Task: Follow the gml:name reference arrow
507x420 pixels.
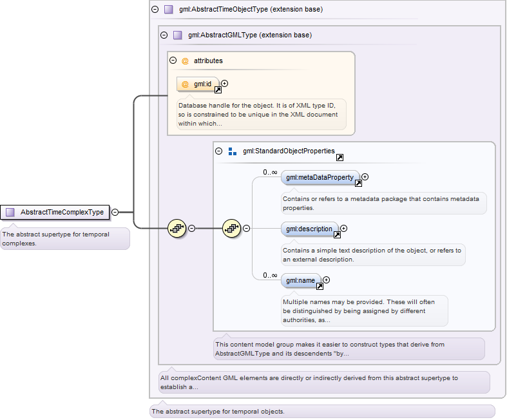Action: 320,287
